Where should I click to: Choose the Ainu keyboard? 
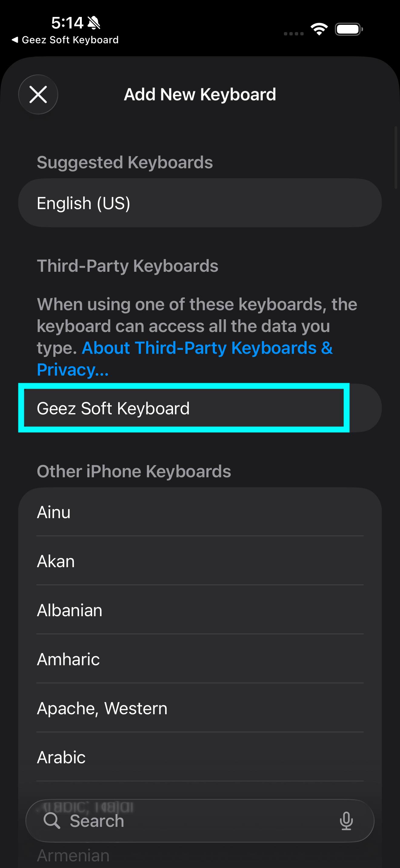(x=200, y=512)
